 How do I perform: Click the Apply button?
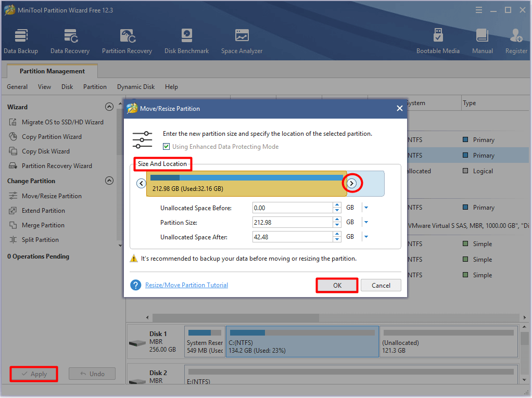pyautogui.click(x=34, y=374)
